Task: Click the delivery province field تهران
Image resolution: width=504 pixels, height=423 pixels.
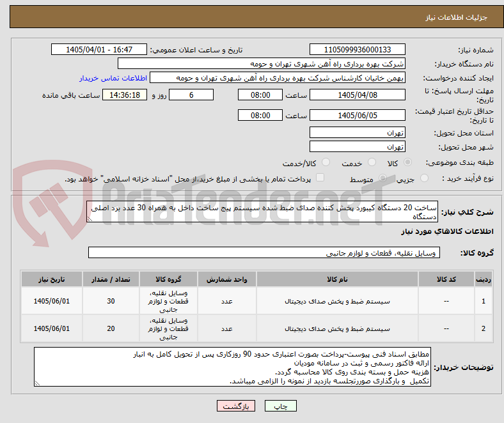Action: click(x=358, y=132)
